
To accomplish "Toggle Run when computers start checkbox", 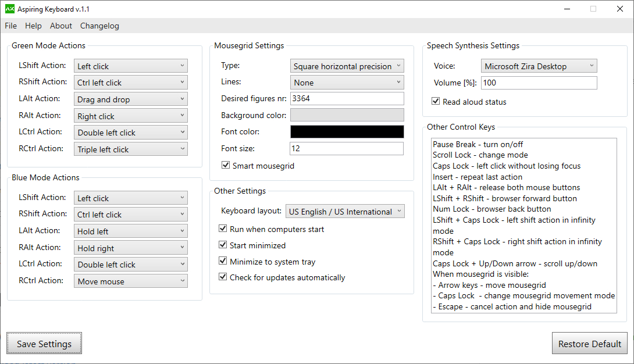I will pyautogui.click(x=222, y=229).
